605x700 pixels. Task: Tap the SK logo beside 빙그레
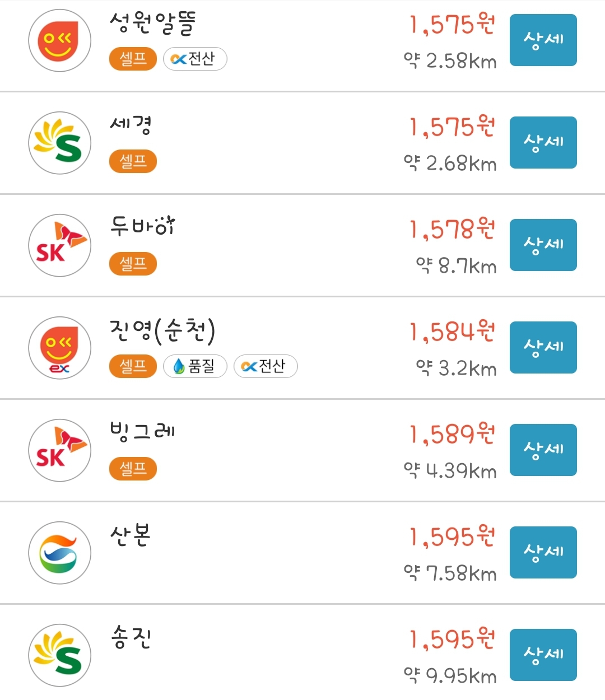click(x=60, y=450)
